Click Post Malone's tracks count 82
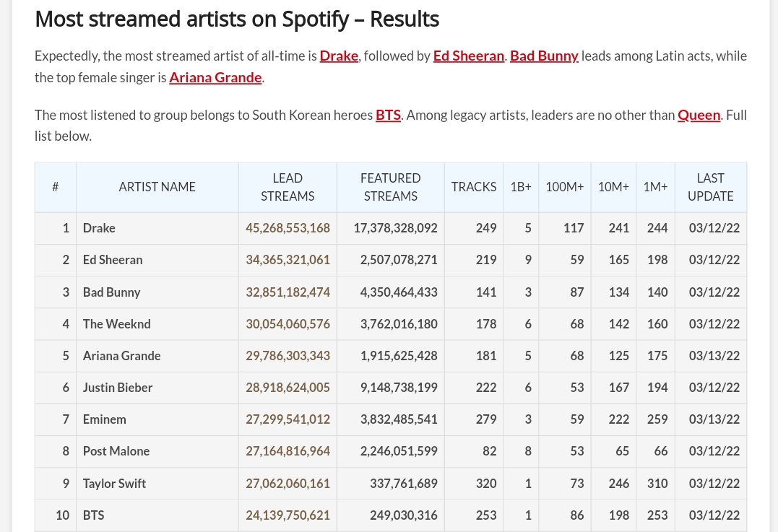778x532 pixels. point(490,450)
